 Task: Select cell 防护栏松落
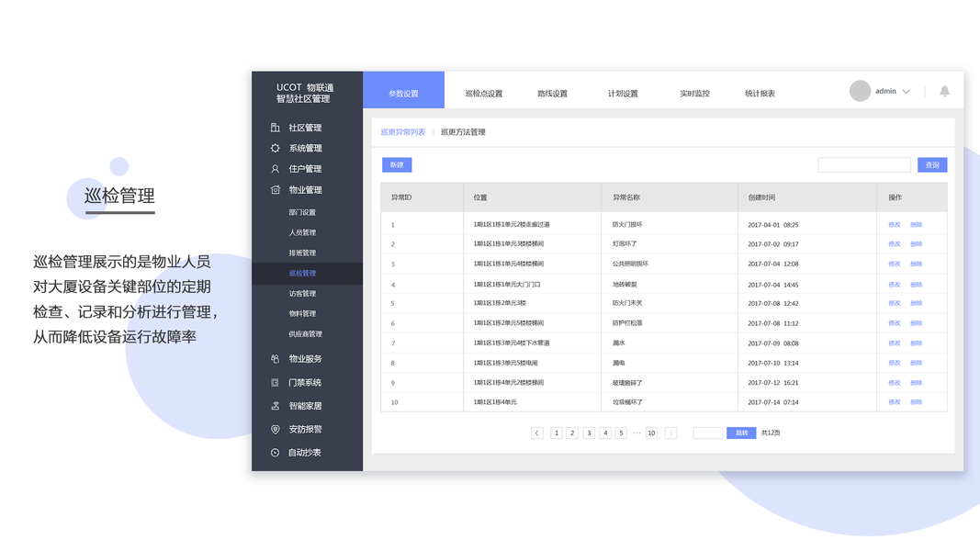coord(627,323)
